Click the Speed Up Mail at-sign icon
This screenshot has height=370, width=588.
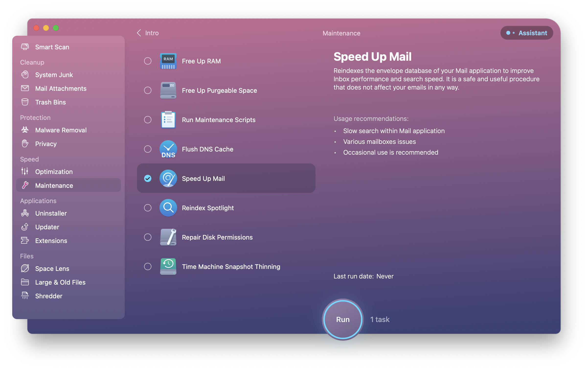point(168,178)
